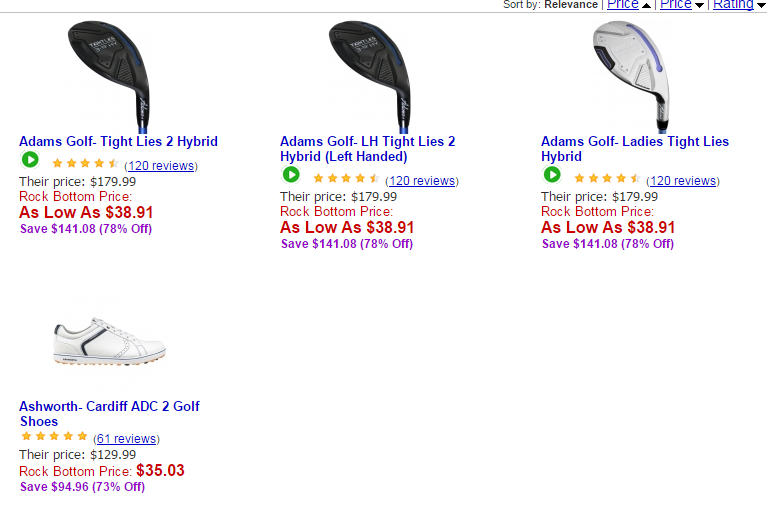
Task: Sort by Relevance
Action: (571, 5)
